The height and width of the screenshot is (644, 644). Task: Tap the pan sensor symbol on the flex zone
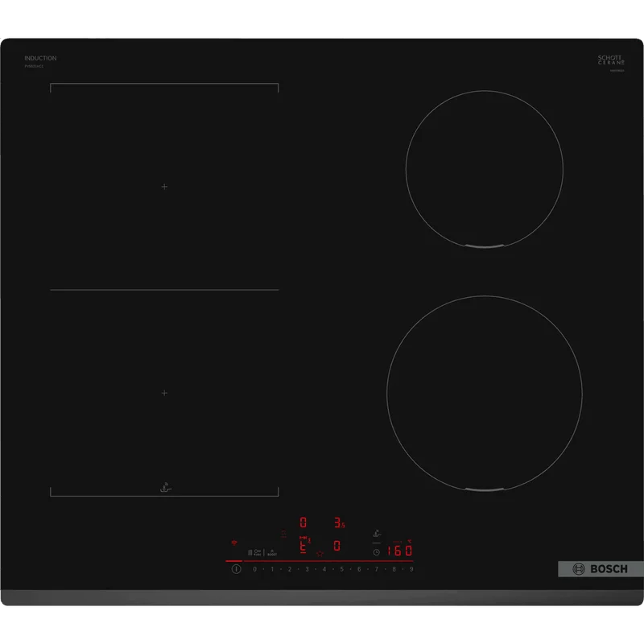166,488
